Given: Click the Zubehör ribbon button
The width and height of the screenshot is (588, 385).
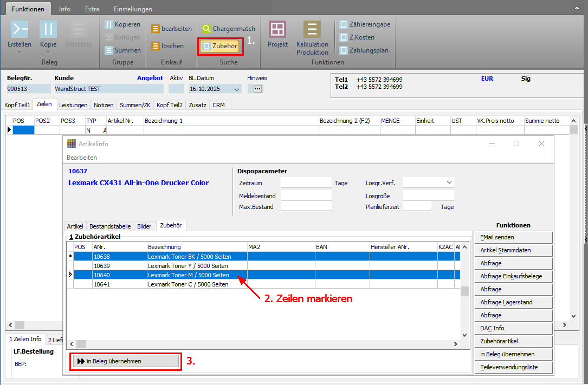Looking at the screenshot, I should pos(222,47).
